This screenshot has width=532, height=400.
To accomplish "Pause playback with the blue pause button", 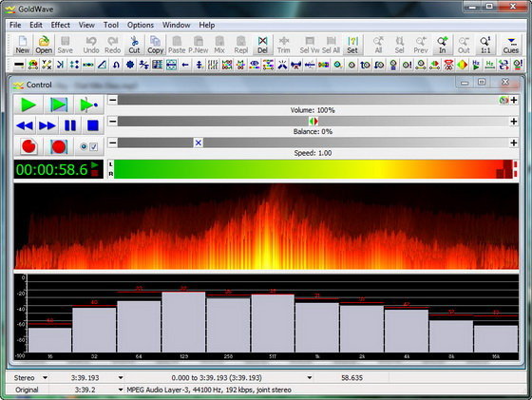I will (x=70, y=125).
